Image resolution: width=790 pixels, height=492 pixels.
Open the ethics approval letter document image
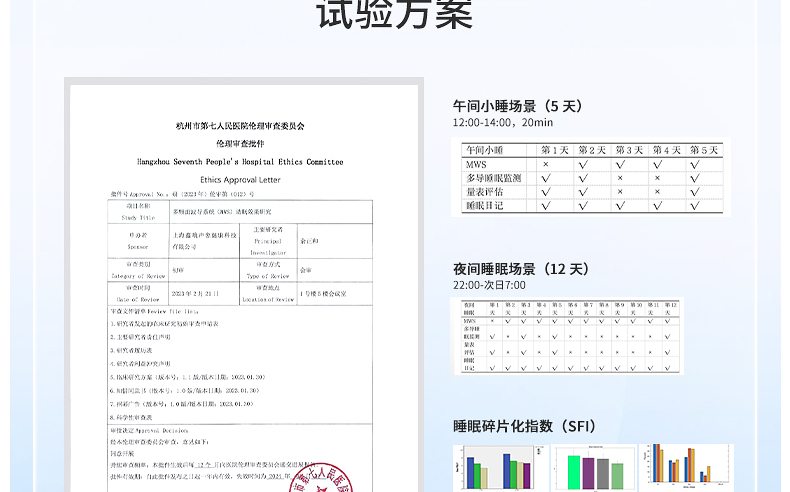(x=243, y=285)
